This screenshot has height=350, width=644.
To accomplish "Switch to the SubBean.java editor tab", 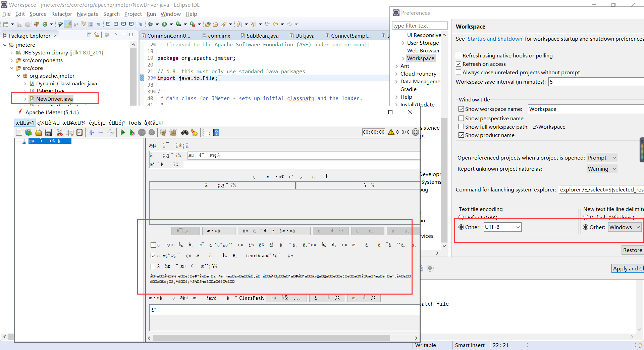I will click(x=262, y=36).
